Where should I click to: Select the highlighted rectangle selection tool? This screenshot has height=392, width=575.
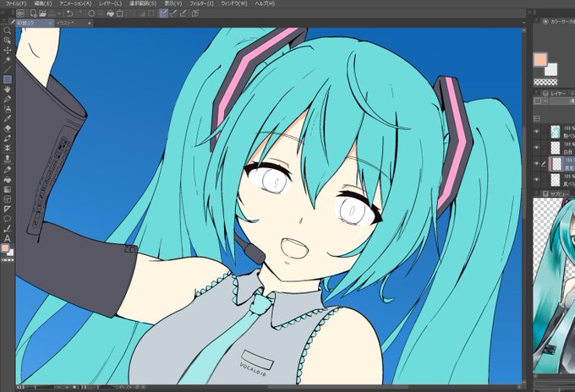point(7,79)
